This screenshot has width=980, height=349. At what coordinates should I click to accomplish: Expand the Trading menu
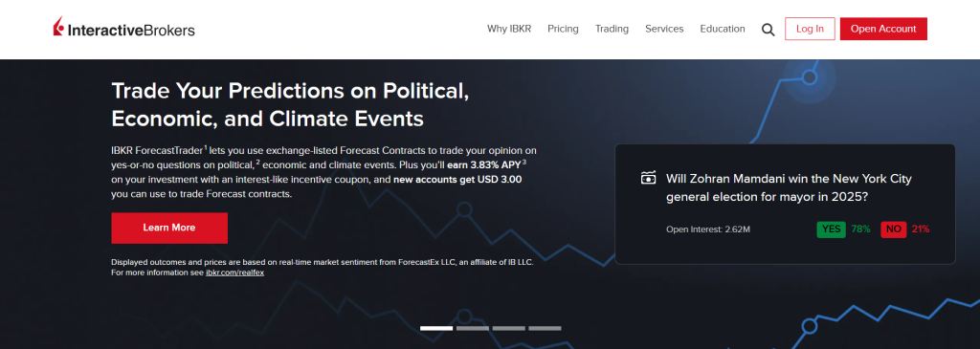[x=612, y=29]
